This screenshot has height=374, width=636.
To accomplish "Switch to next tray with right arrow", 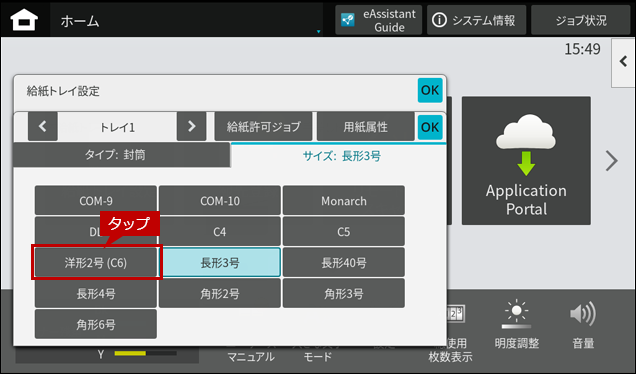I will pos(191,127).
